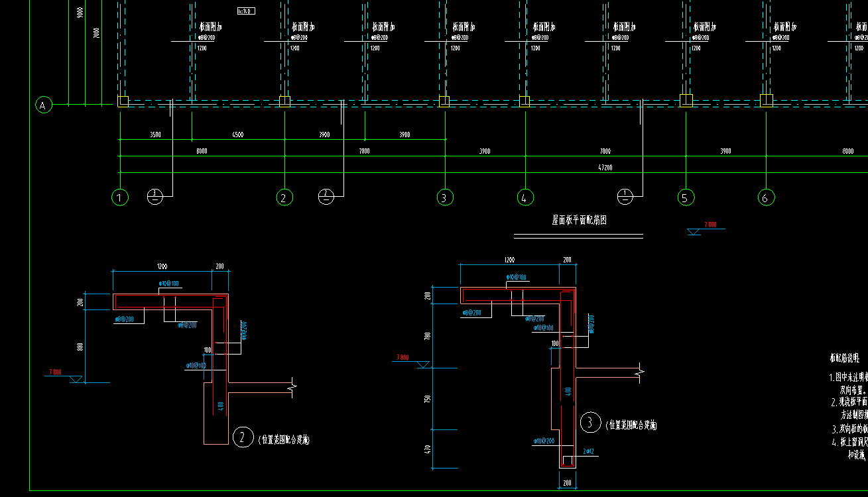This screenshot has width=868, height=497.
Task: Select the 100 dimension in detail 3
Action: (555, 344)
